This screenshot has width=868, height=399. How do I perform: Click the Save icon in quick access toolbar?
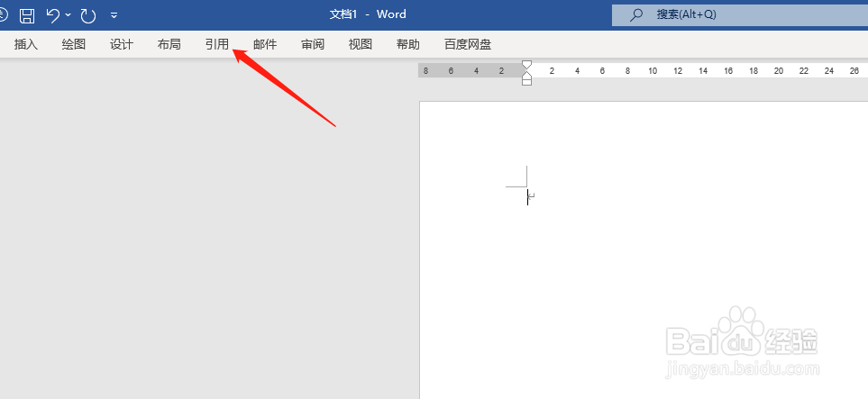27,15
